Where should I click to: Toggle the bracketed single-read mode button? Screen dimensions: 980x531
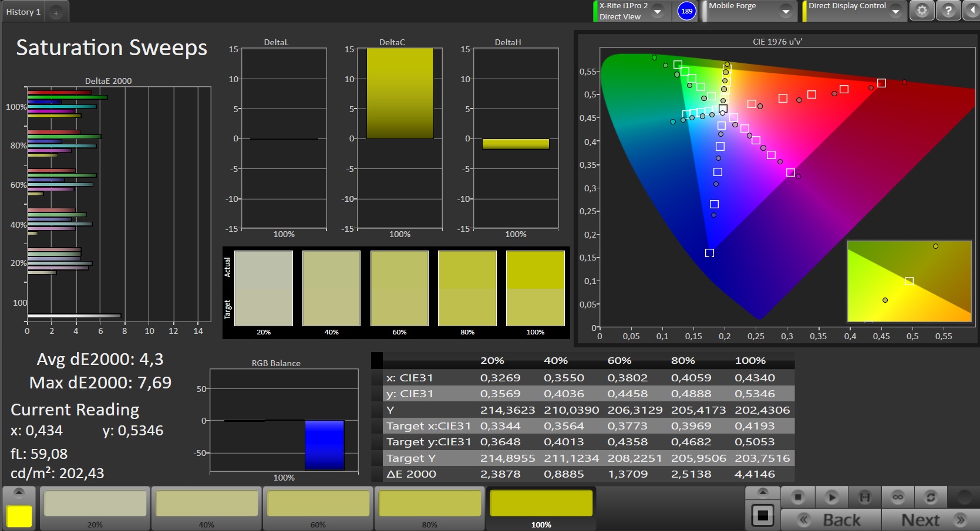coord(864,497)
